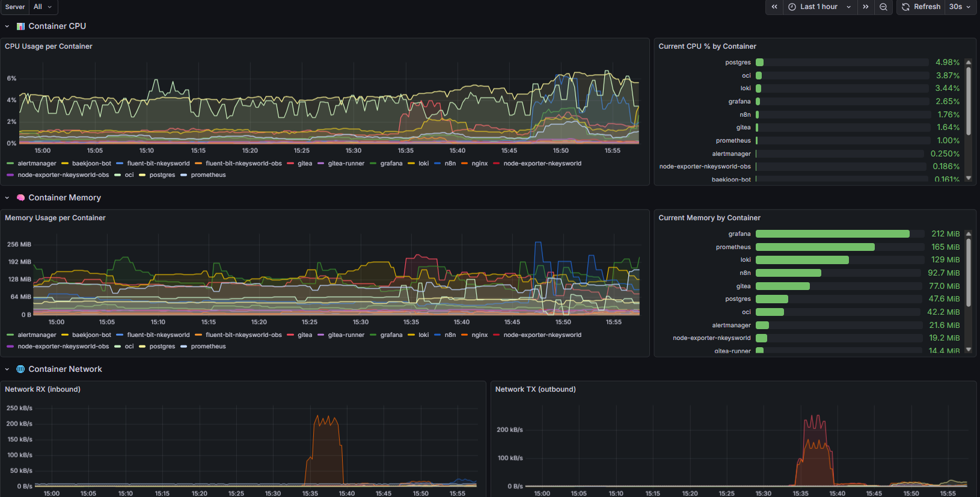Click the Current CPU % panel scrollbar
This screenshot has width=980, height=497.
pyautogui.click(x=968, y=101)
